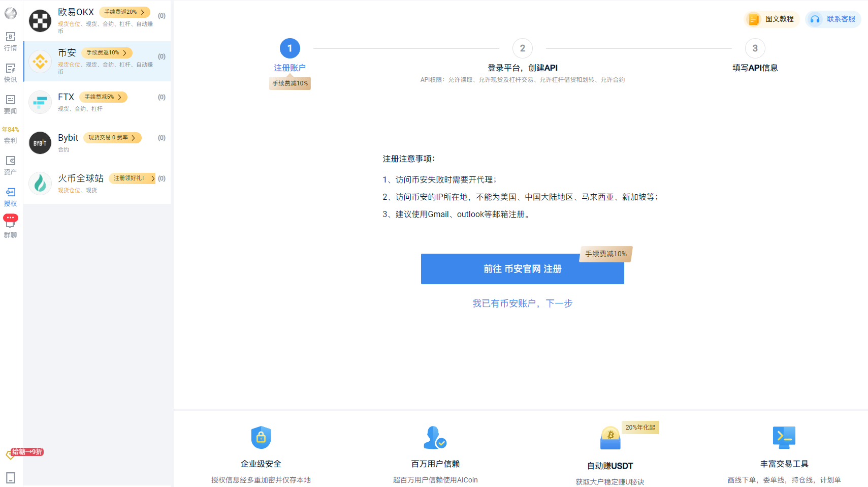Open the 群聊 group chat icon
The image size is (868, 487).
coord(11,227)
